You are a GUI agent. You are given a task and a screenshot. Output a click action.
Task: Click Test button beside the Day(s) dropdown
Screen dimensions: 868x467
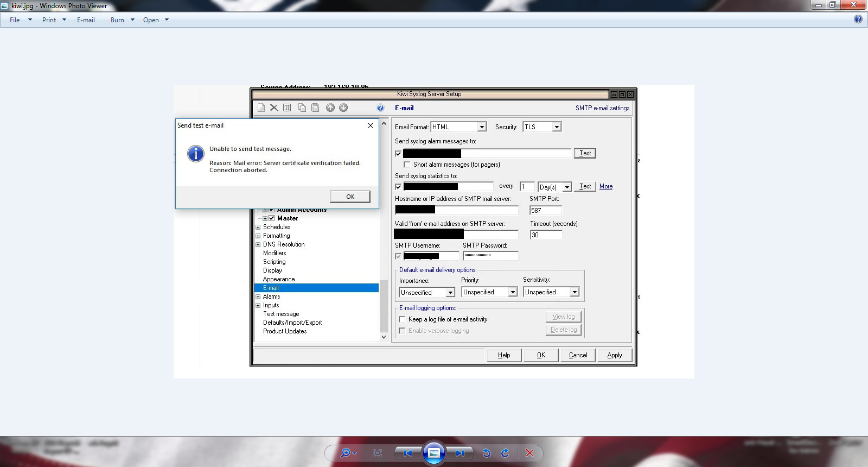click(x=585, y=186)
